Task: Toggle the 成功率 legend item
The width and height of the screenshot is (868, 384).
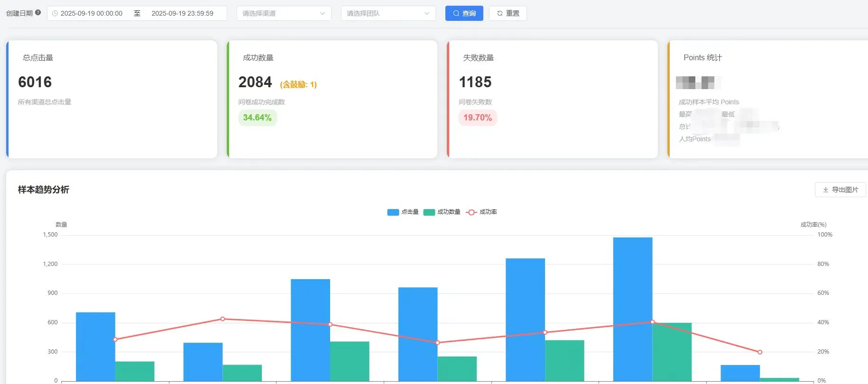Action: [x=481, y=212]
